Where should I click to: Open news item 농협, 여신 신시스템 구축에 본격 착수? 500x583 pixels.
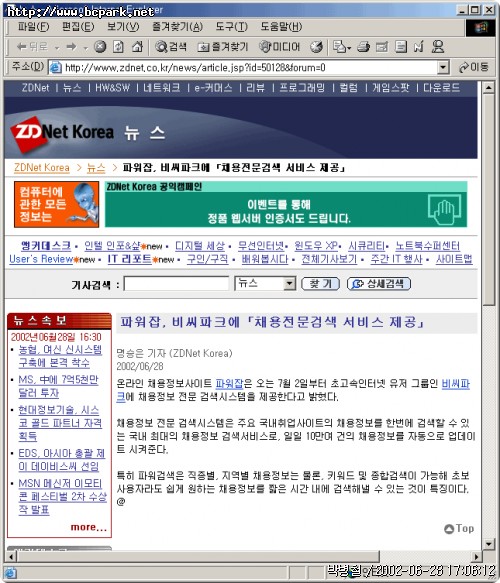click(x=60, y=356)
